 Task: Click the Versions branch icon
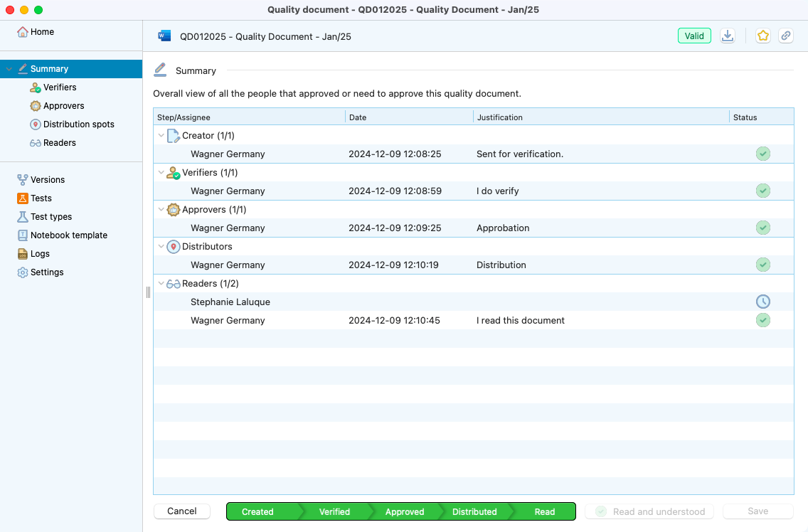click(x=23, y=180)
